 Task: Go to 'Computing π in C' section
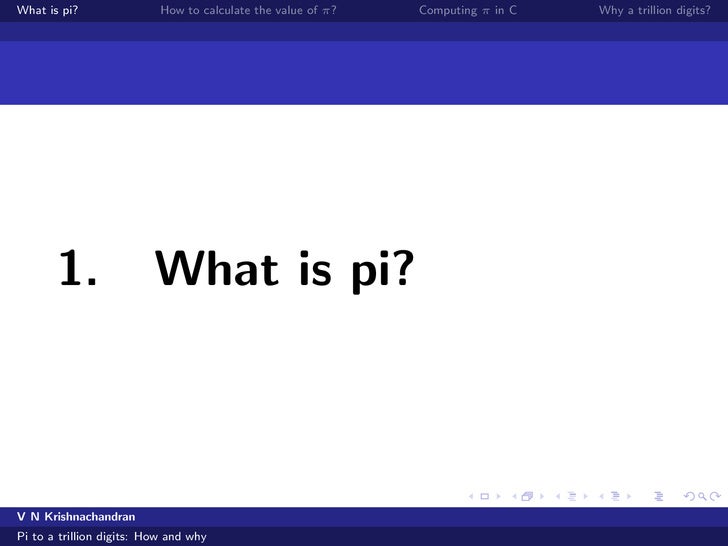point(468,10)
